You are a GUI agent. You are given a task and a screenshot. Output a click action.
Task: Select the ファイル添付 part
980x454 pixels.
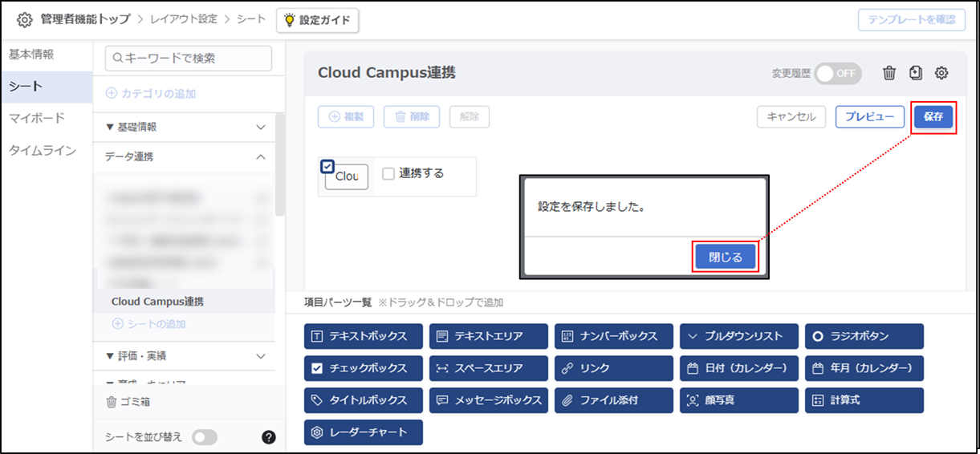pos(614,400)
